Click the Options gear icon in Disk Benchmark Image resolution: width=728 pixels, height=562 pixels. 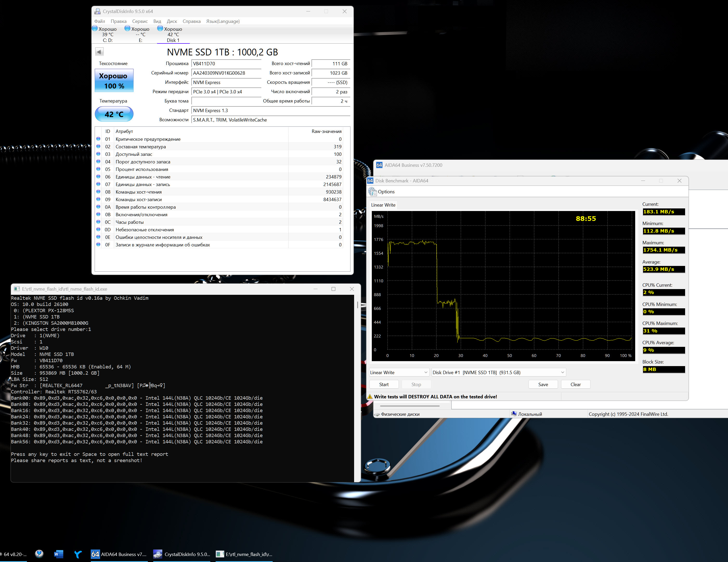[372, 192]
